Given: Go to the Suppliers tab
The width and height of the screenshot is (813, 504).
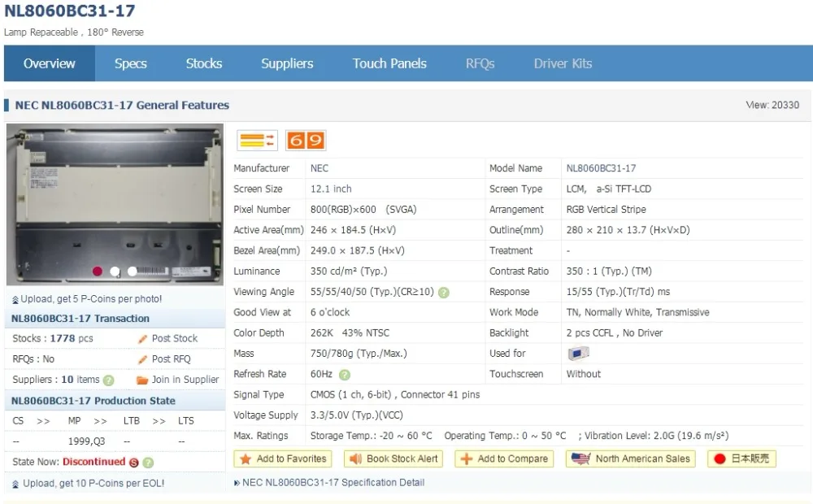Looking at the screenshot, I should (x=287, y=63).
